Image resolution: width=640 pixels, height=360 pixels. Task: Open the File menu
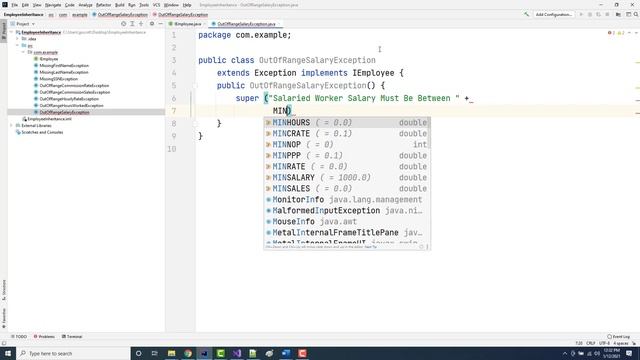tap(14, 5)
